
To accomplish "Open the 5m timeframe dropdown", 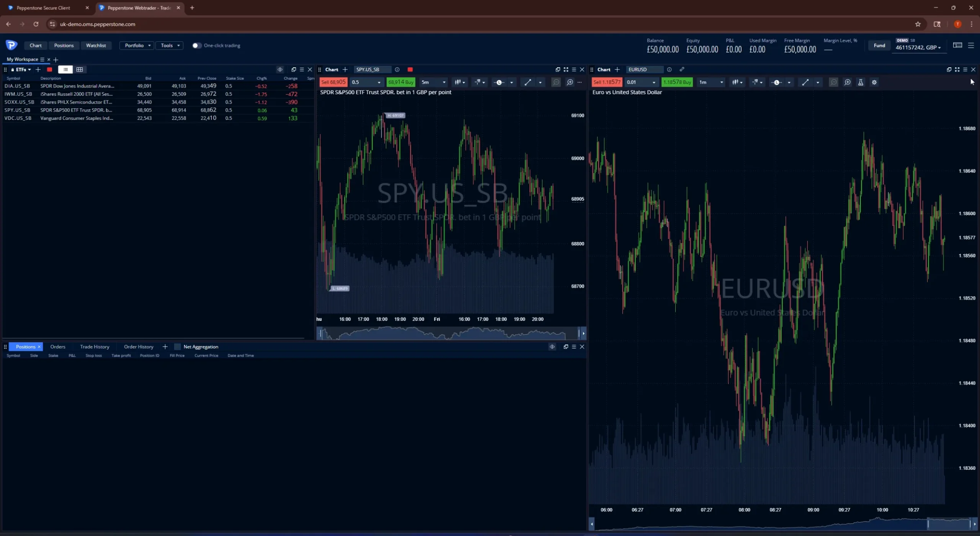I will tap(433, 82).
